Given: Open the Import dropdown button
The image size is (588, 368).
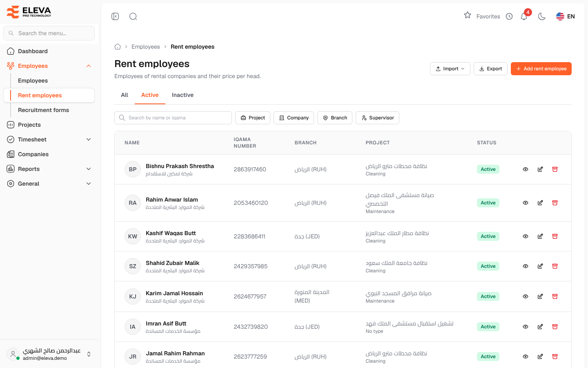Looking at the screenshot, I should coord(450,69).
